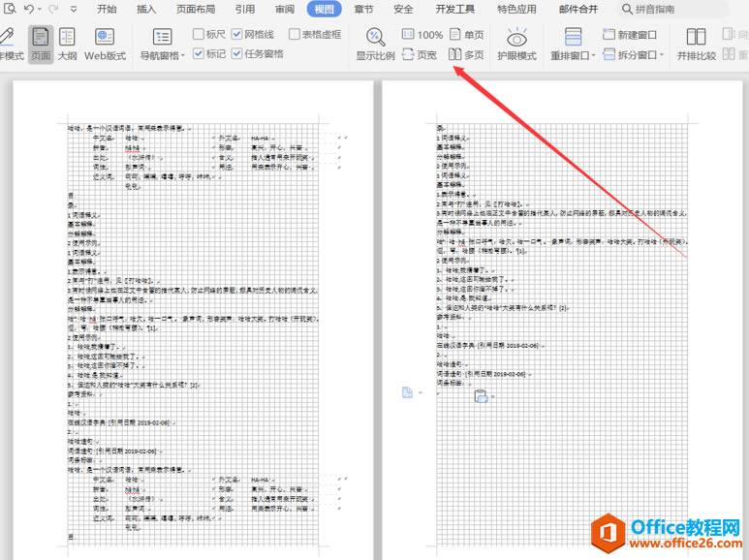Switch to the 邮件合并 tab
This screenshot has width=749, height=560.
[x=578, y=9]
